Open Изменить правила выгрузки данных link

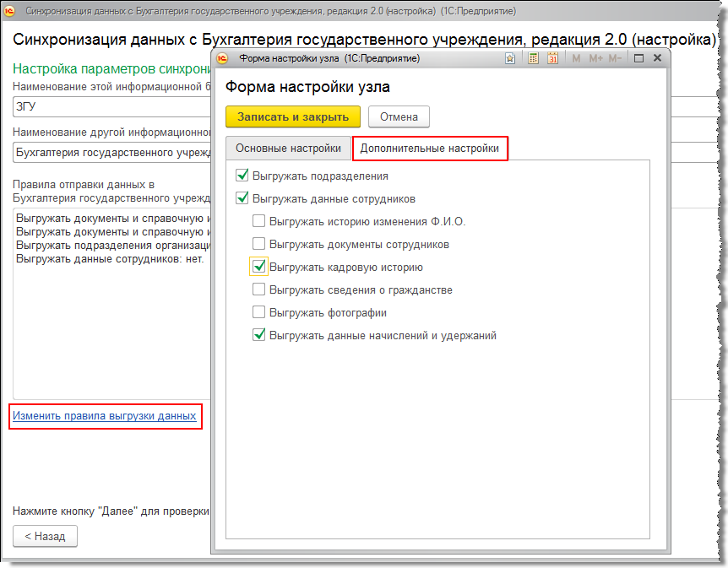point(105,416)
